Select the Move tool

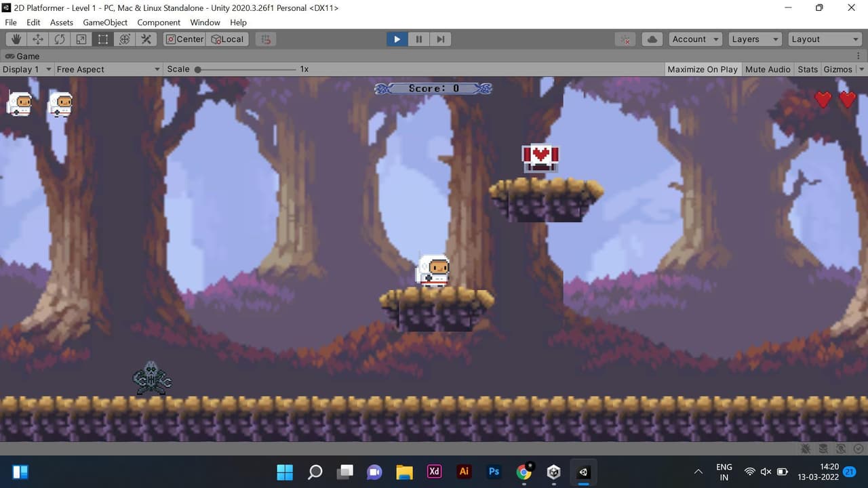[38, 39]
